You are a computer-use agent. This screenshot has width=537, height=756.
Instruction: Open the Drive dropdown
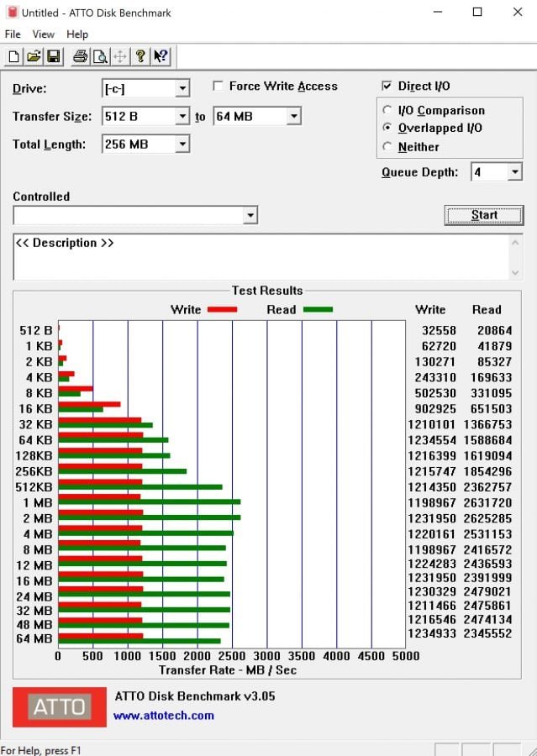182,89
